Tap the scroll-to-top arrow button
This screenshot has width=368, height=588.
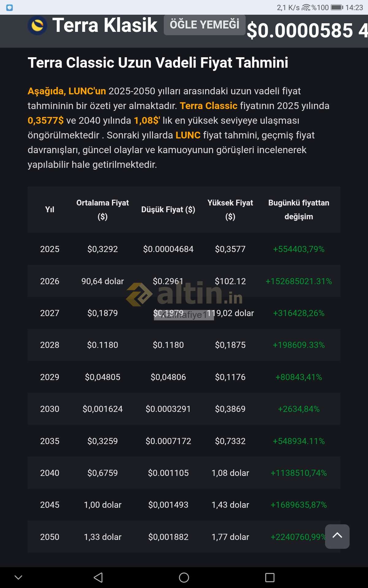(337, 536)
